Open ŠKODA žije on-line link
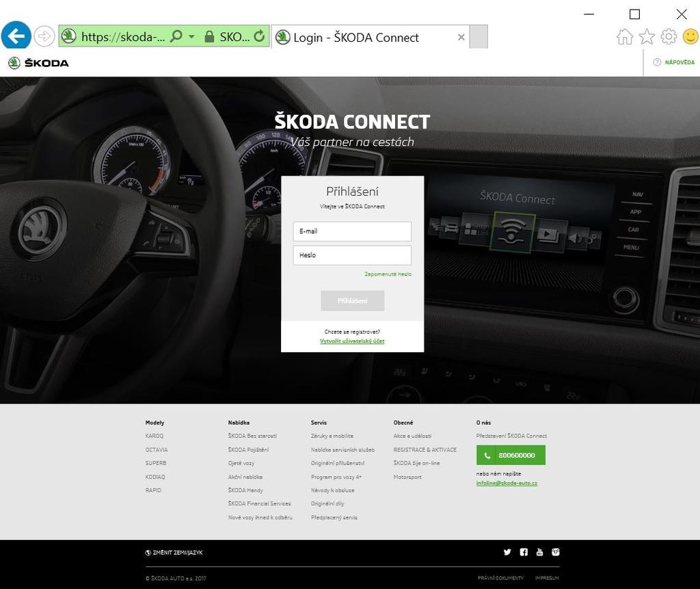Image resolution: width=700 pixels, height=589 pixels. pos(416,463)
